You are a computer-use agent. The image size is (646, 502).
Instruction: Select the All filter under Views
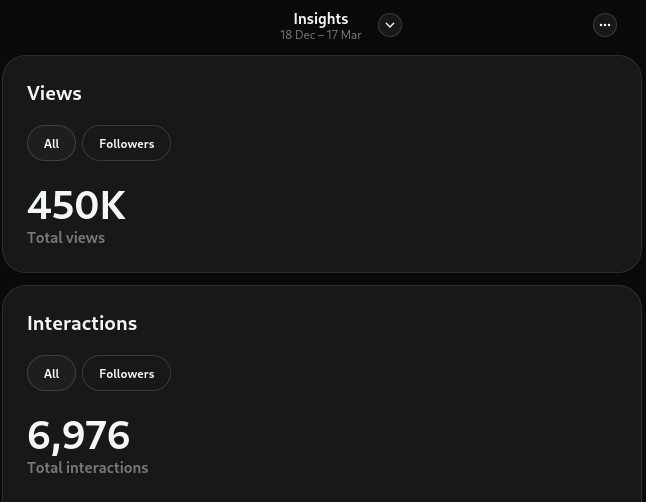coord(51,143)
